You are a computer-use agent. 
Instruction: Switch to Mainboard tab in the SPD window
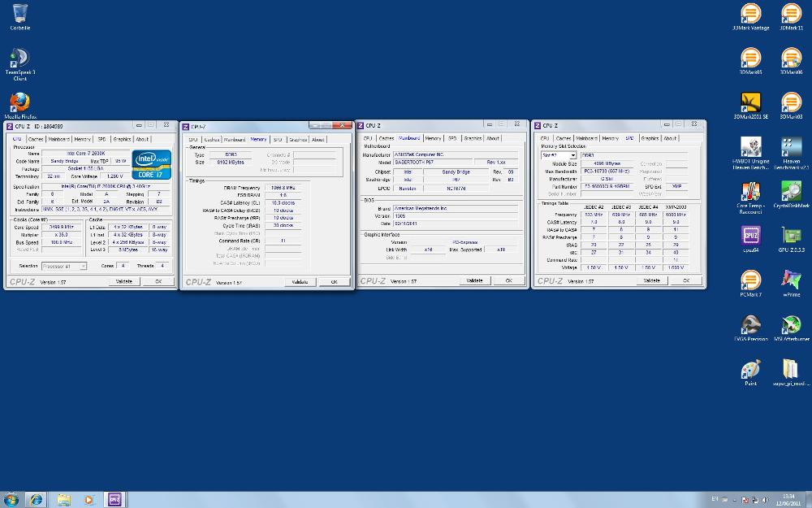pyautogui.click(x=586, y=138)
